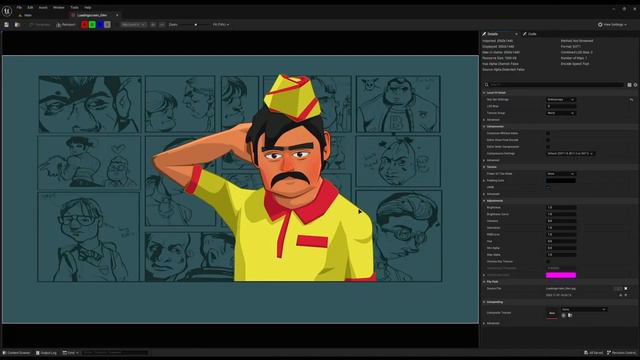Image resolution: width=640 pixels, height=360 pixels.
Task: Open the Composite Texture asset dropdown
Action: click(x=584, y=309)
